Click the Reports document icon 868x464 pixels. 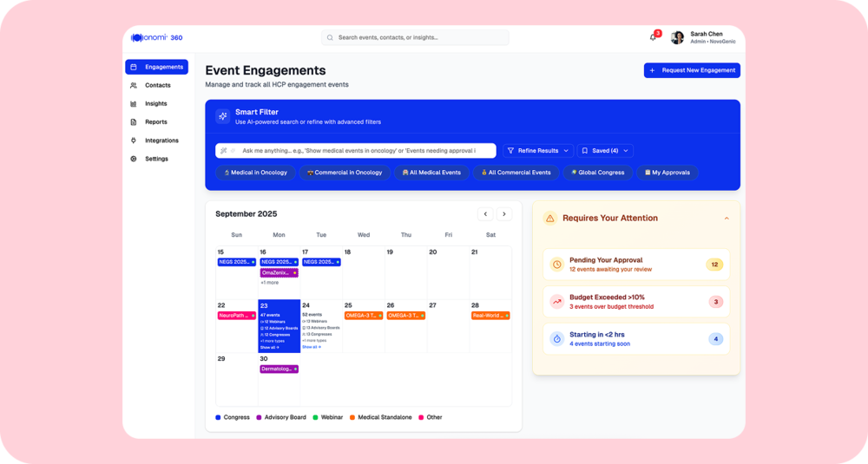134,121
